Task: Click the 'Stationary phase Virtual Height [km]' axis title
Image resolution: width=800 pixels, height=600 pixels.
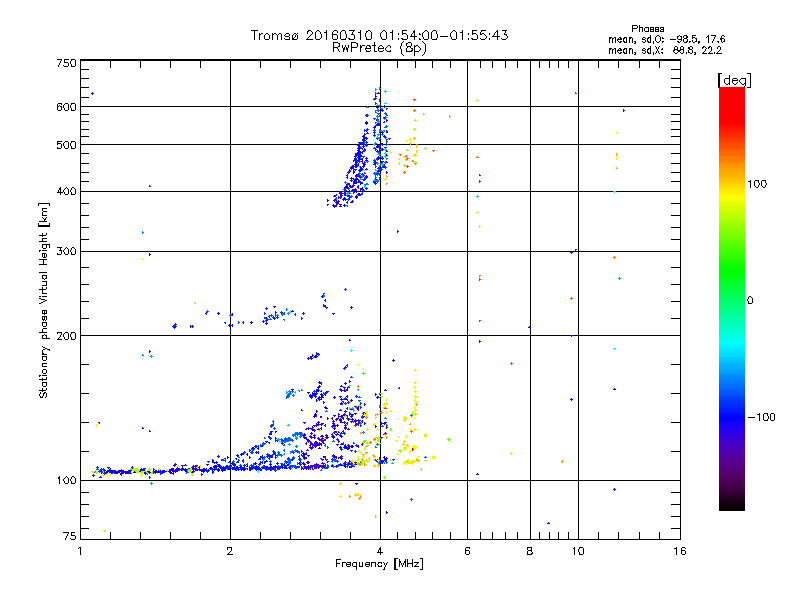Action: tap(44, 300)
